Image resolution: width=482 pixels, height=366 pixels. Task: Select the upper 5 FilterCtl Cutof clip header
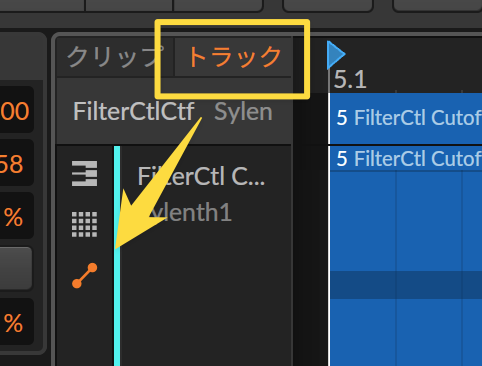[x=406, y=118]
